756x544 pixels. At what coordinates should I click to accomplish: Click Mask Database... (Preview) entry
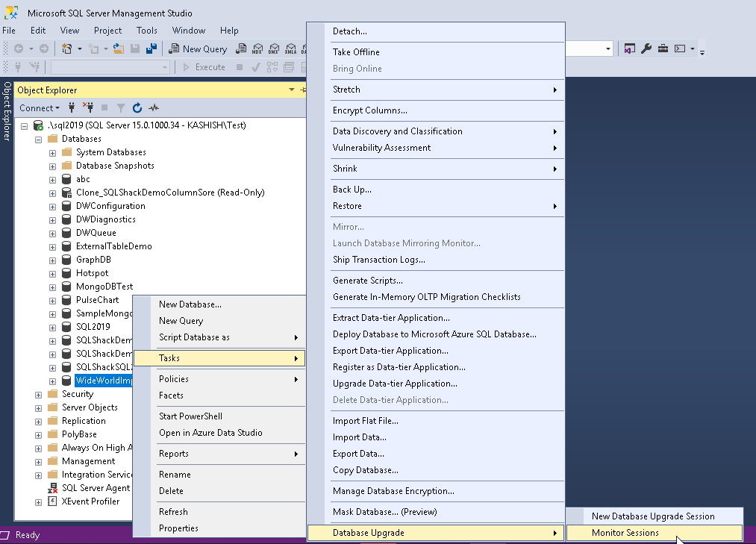point(435,512)
